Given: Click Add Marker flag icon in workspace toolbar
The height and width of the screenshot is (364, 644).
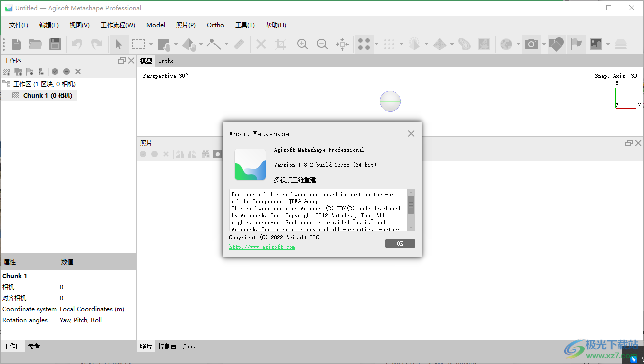Looking at the screenshot, I should (x=30, y=72).
